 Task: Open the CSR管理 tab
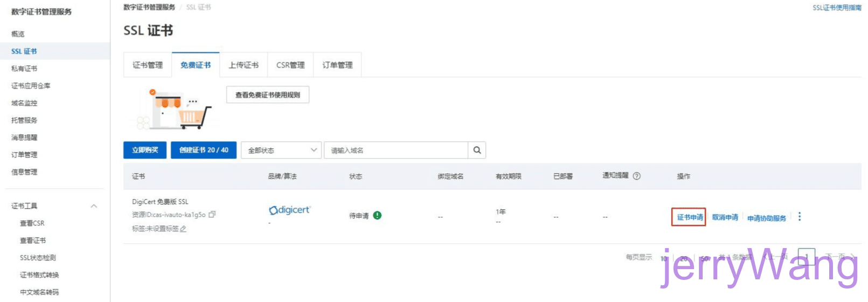coord(290,65)
